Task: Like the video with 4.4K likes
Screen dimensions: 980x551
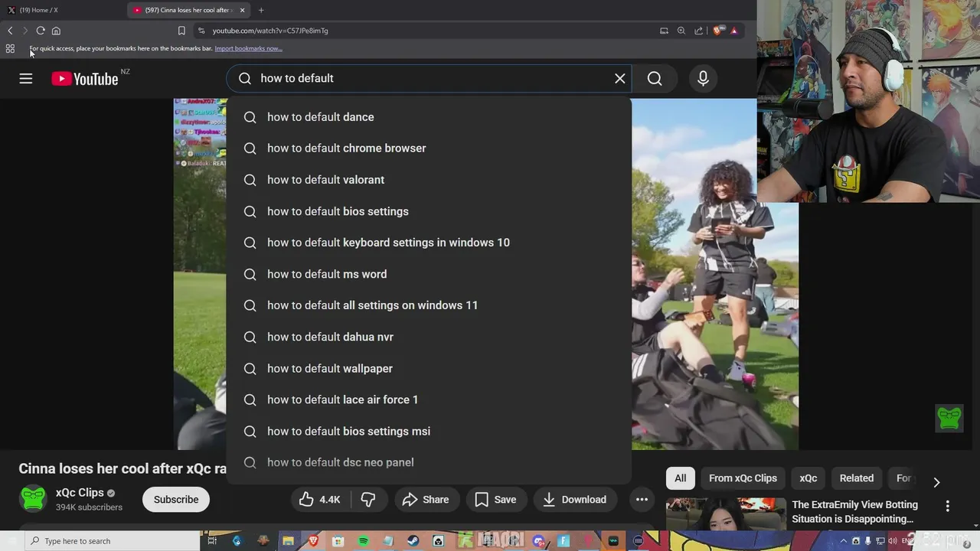Action: click(320, 500)
